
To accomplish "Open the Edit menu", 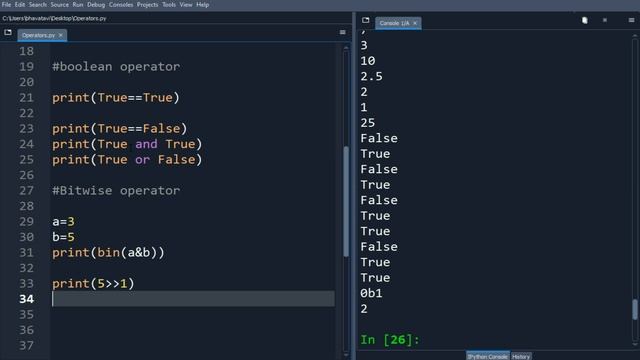I will point(20,4).
